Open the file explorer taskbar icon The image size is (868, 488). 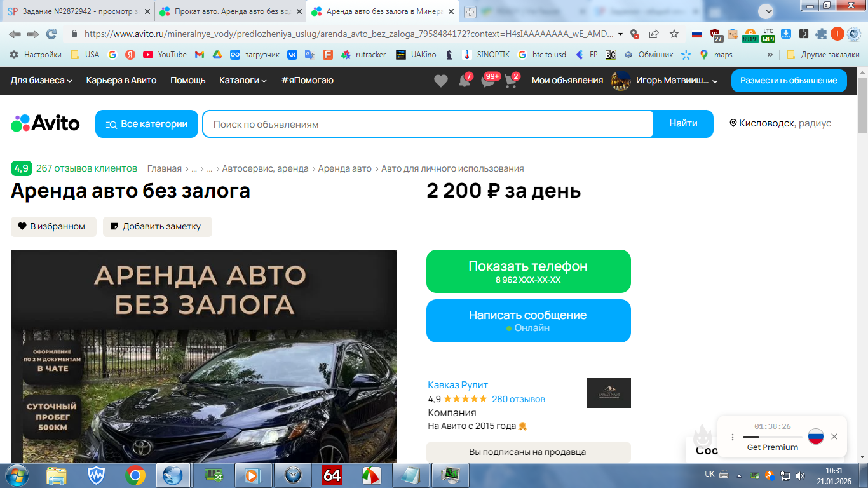(x=57, y=475)
